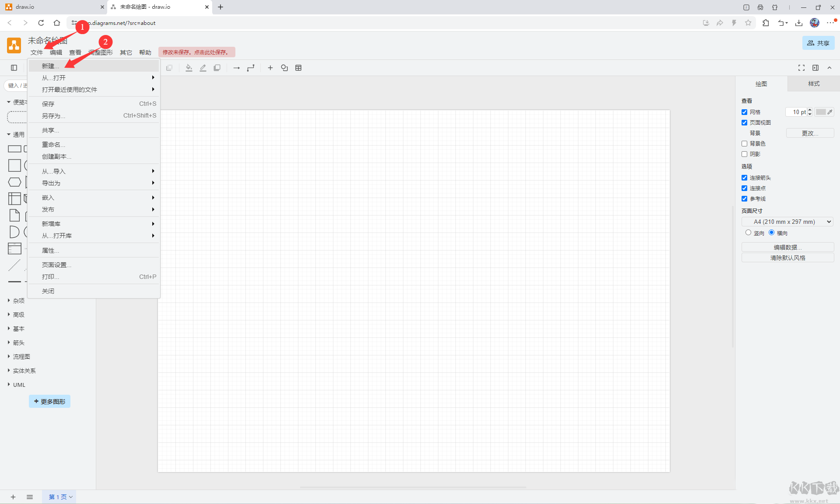840x504 pixels.
Task: Enter fullscreen with the fullscreen icon
Action: pyautogui.click(x=801, y=68)
